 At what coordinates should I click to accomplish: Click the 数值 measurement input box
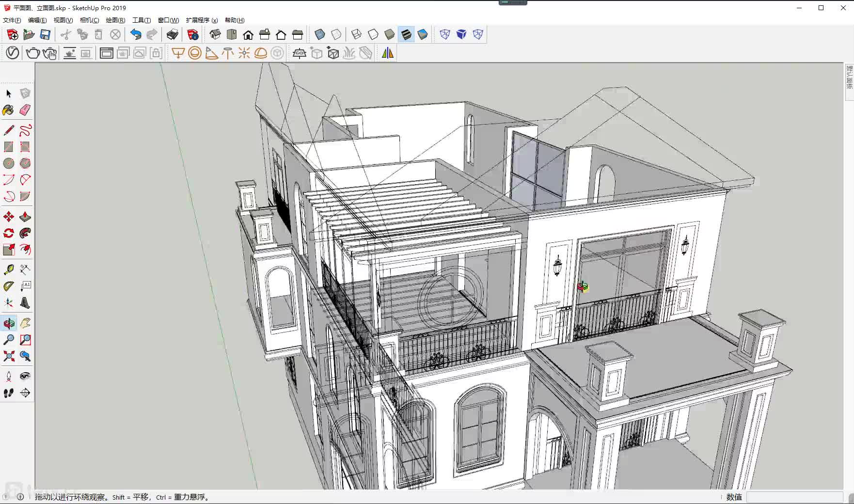[x=795, y=497]
